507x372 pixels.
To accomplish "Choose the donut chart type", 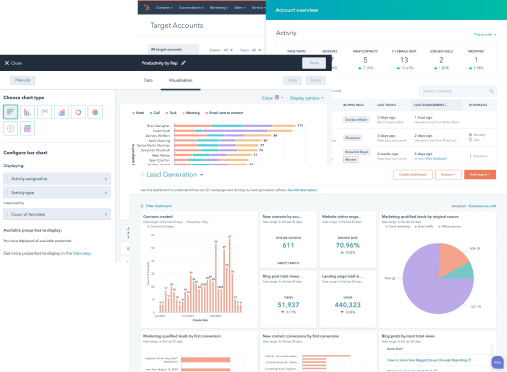I will click(78, 112).
